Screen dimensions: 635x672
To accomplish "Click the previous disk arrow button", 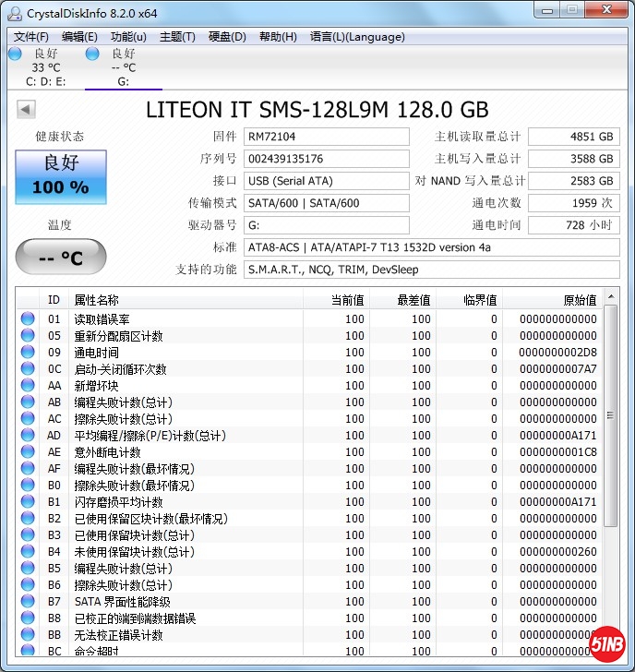I will [x=25, y=110].
